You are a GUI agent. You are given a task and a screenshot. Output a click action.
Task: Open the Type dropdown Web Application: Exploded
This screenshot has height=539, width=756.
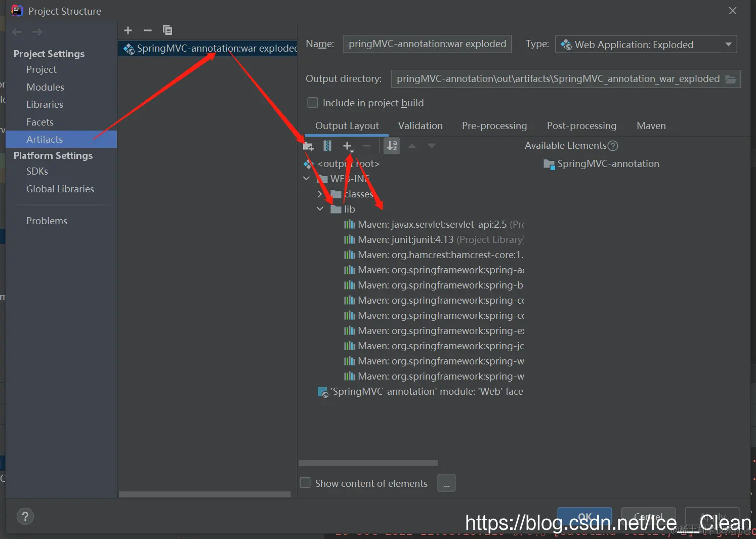pos(646,45)
